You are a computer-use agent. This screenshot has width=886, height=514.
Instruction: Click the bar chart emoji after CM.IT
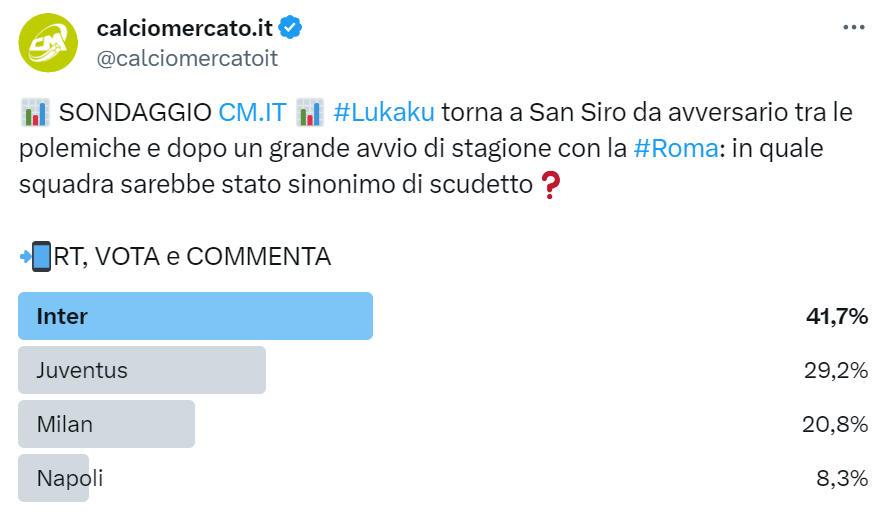coord(311,112)
